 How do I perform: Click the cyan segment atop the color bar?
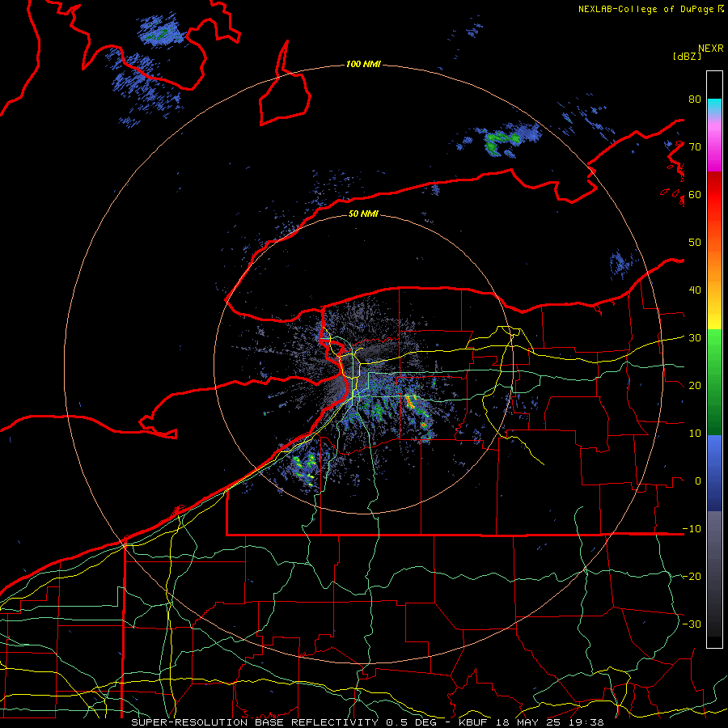click(x=714, y=106)
